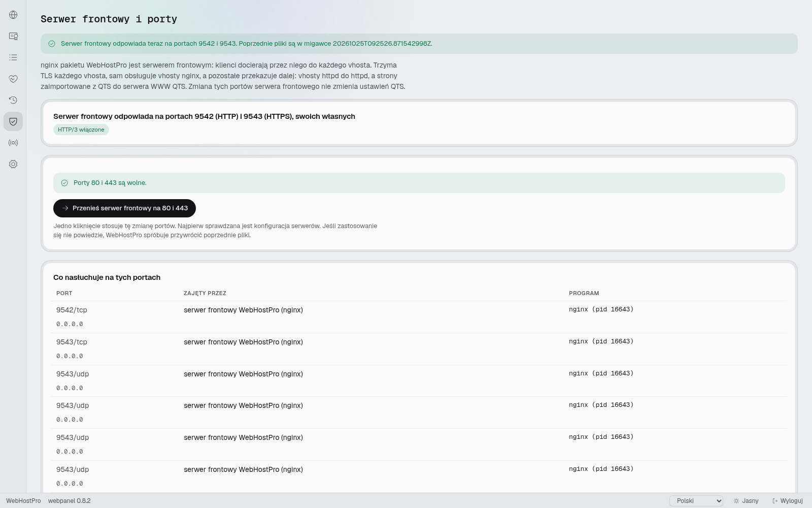Click the 'webpanel 0.8.2' version text

click(x=70, y=501)
